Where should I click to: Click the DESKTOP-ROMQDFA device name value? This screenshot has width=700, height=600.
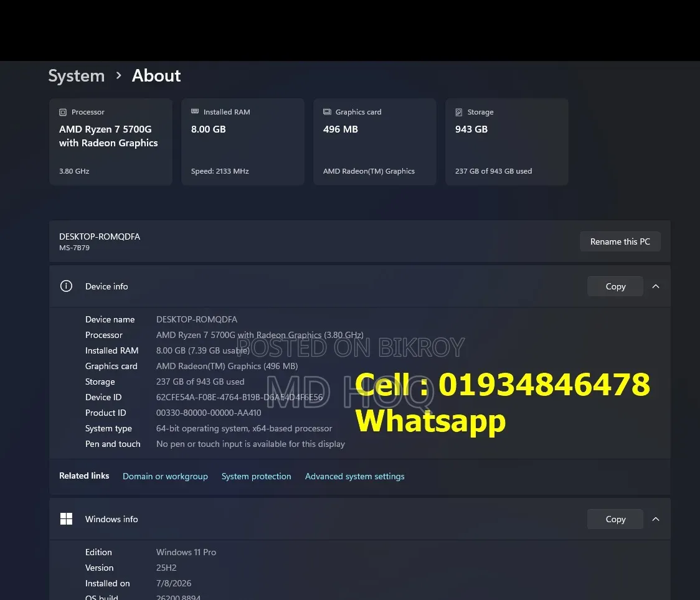197,319
